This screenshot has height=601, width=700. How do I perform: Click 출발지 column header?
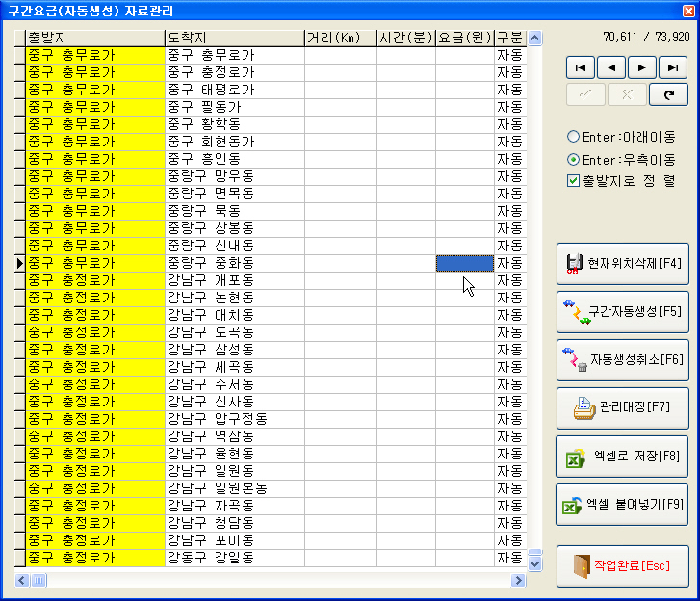click(95, 38)
